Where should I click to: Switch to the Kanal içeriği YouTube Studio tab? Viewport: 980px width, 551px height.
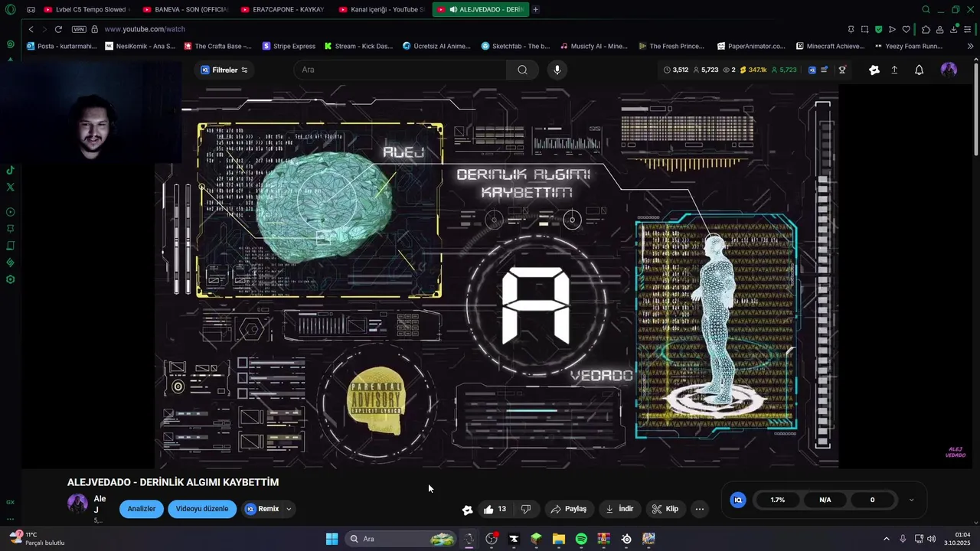[382, 9]
